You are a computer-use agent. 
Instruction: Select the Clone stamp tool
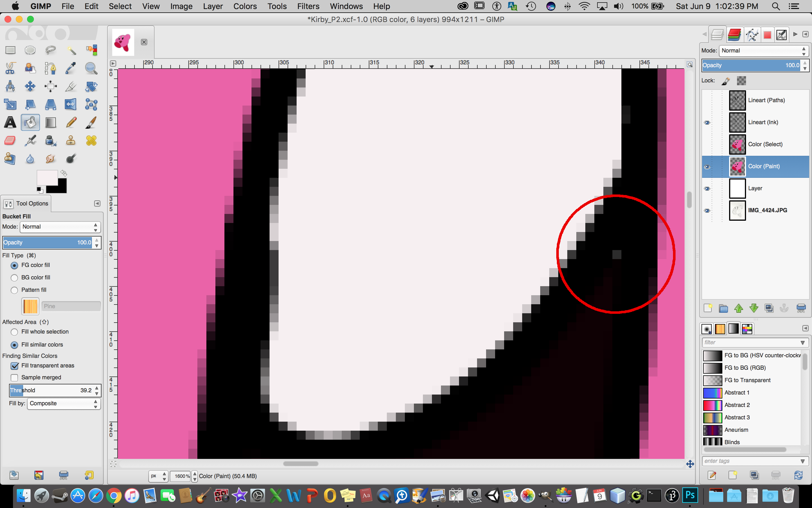click(71, 141)
